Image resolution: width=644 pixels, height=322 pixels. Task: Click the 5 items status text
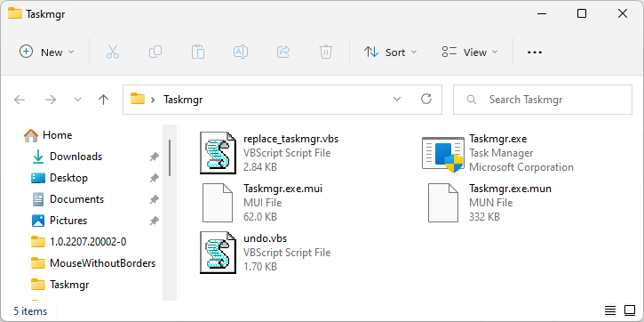coord(30,311)
